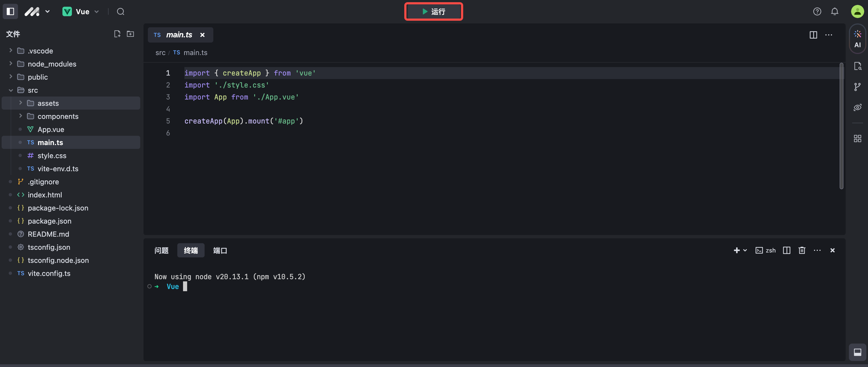Collapse the src folder

[x=10, y=90]
